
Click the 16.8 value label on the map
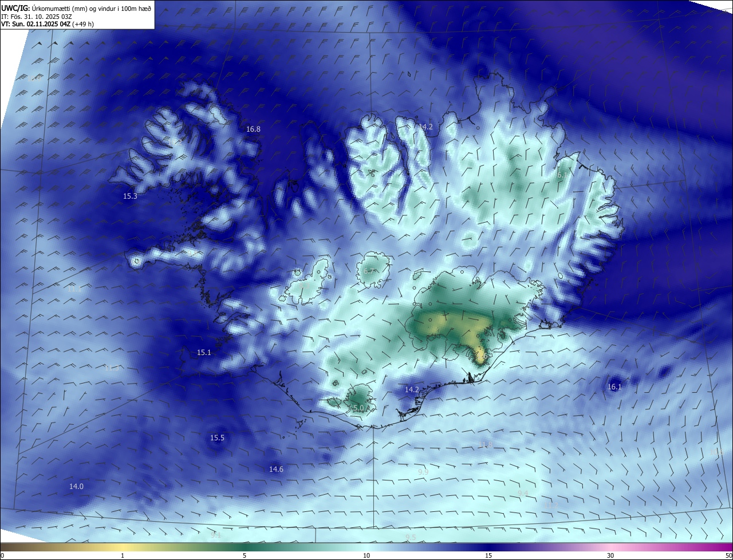tap(253, 129)
